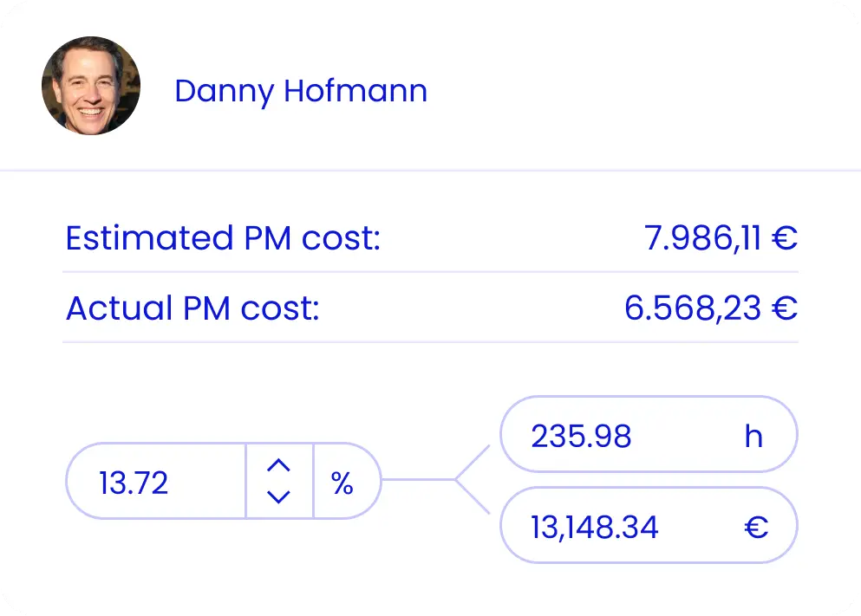Viewport: 861px width, 616px height.
Task: Click the 235.98 hours field
Action: [649, 434]
